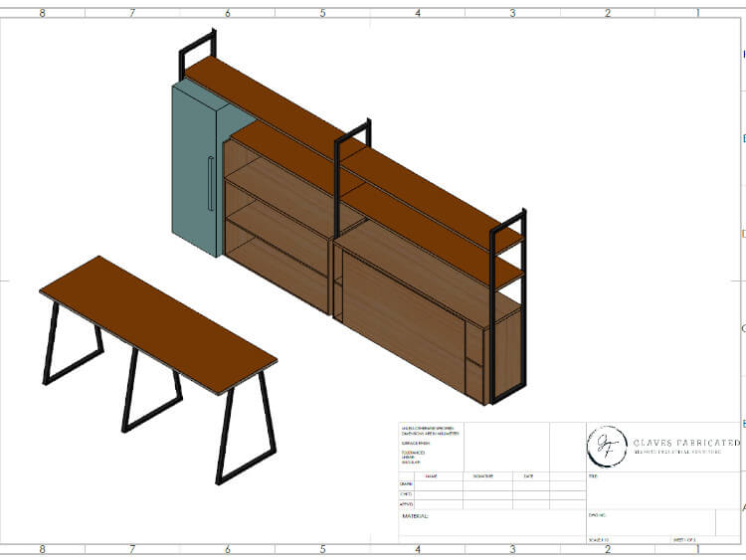
Task: Click the SIGNATURE column header
Action: coord(482,476)
